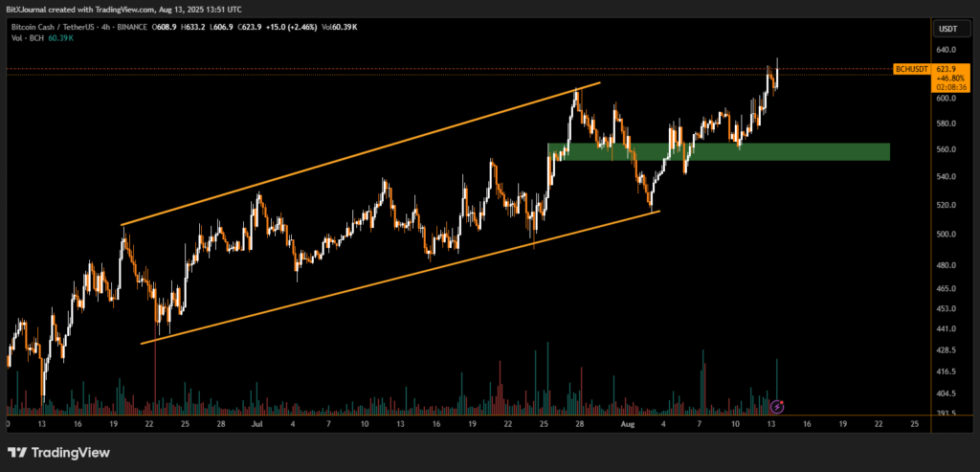Click the 640.0 level on price scale
This screenshot has width=980, height=472.
click(946, 50)
